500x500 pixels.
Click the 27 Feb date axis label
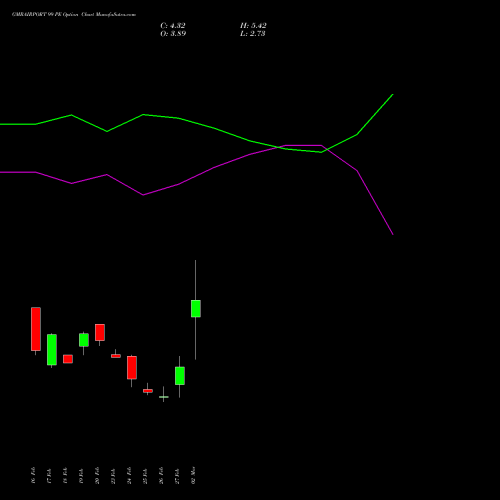(x=177, y=475)
